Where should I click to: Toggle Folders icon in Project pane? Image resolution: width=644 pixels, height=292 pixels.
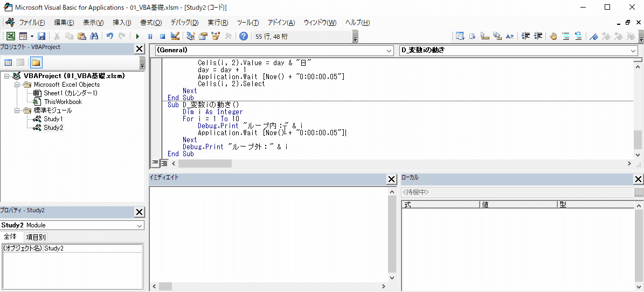pyautogui.click(x=36, y=62)
